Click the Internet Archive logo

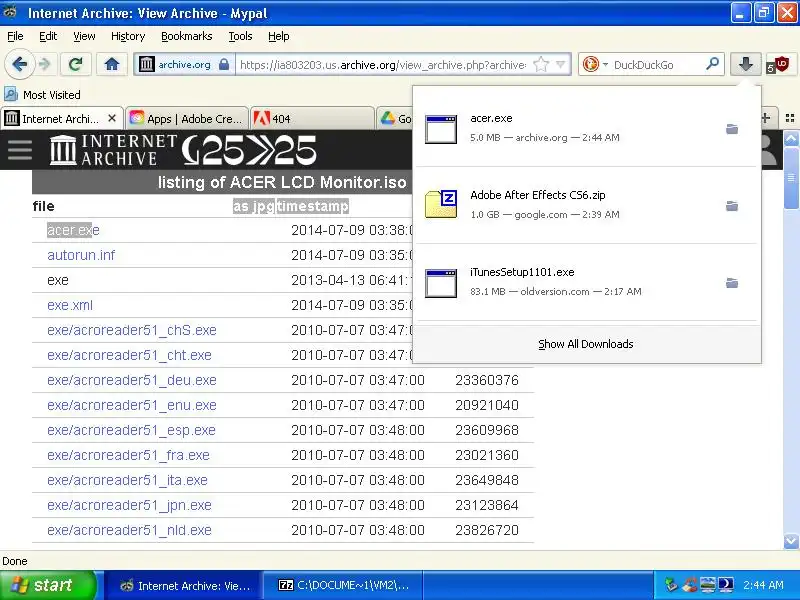click(113, 149)
